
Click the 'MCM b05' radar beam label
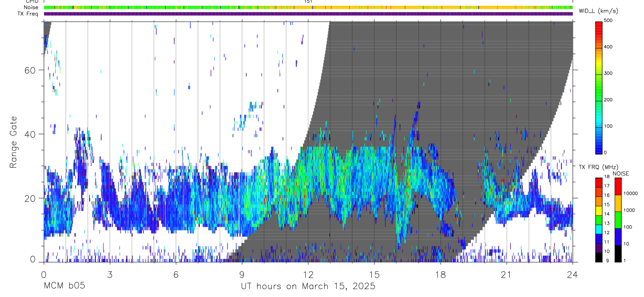[64, 287]
